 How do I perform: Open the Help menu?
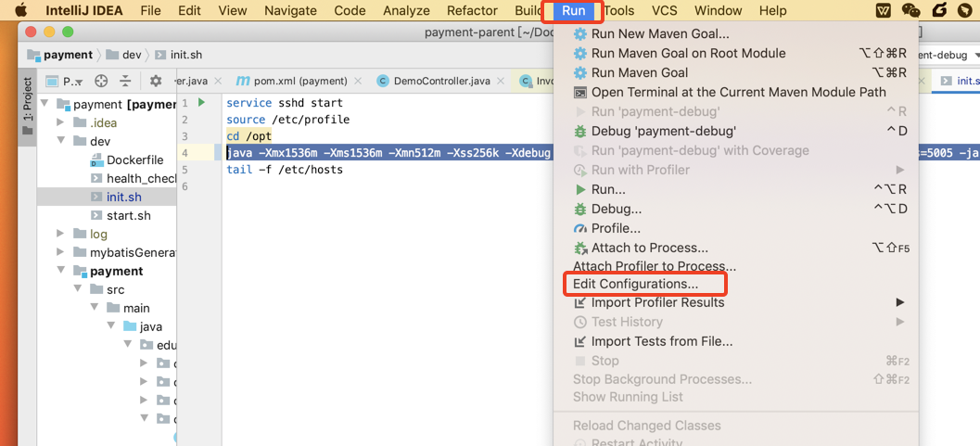772,10
